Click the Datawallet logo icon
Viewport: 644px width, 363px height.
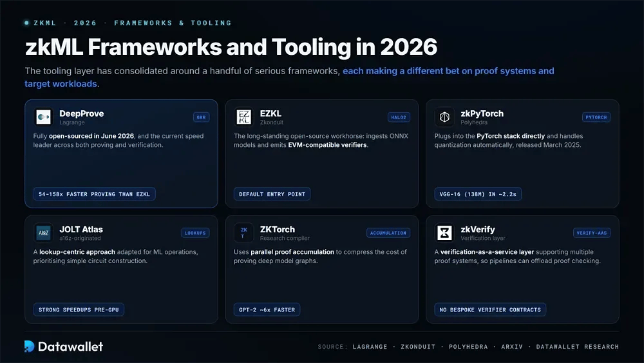coord(29,346)
